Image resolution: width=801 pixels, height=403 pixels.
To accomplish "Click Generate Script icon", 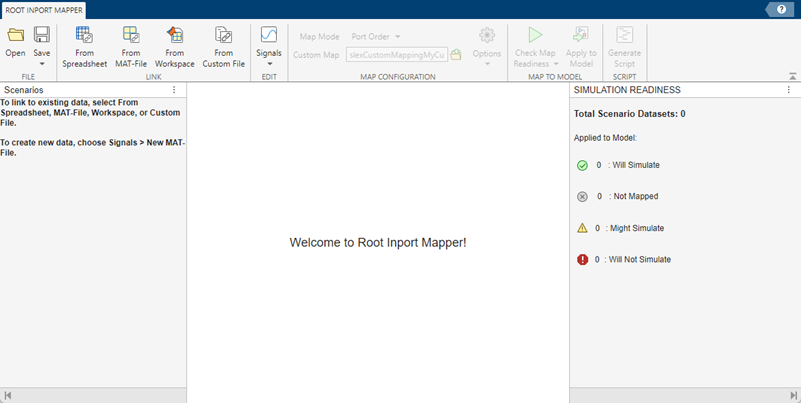I will [x=625, y=36].
